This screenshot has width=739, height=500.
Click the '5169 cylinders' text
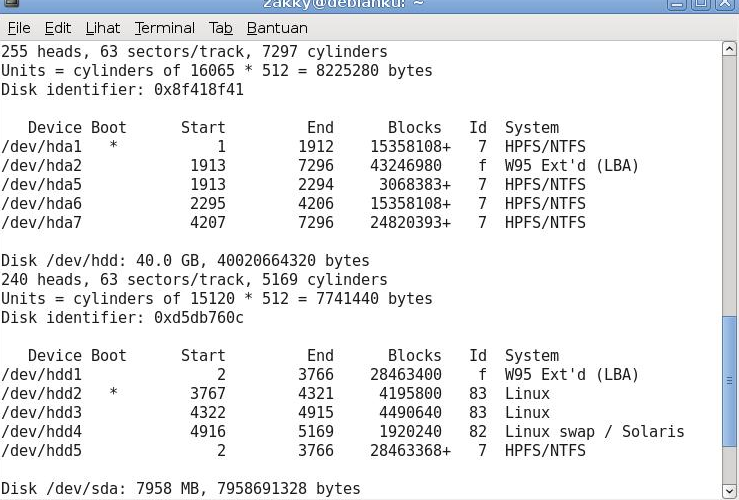[325, 279]
